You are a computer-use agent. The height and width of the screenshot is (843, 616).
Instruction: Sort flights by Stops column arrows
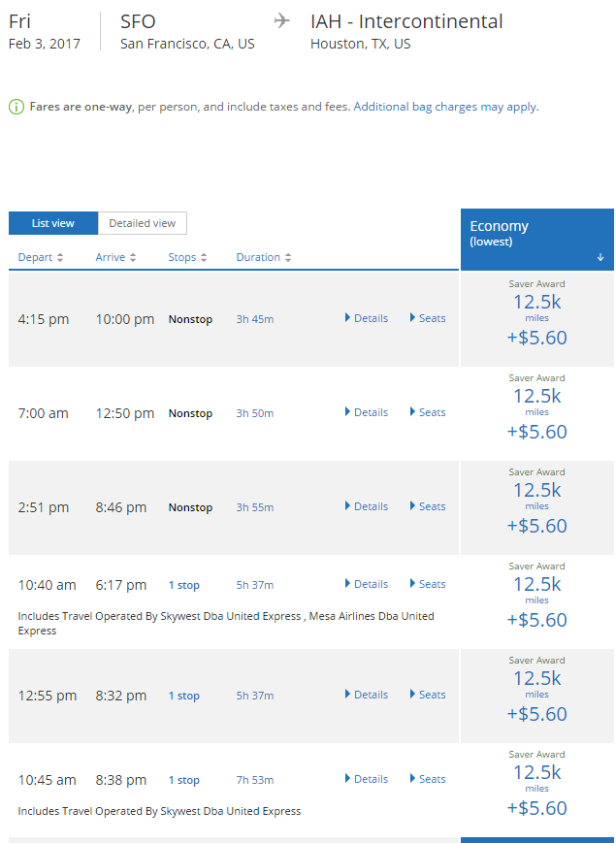click(204, 258)
